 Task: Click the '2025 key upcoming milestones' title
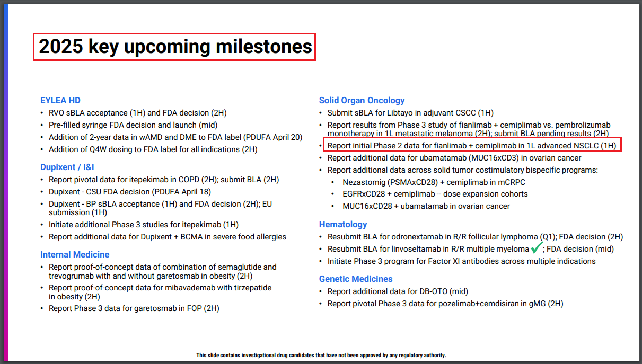(x=175, y=47)
